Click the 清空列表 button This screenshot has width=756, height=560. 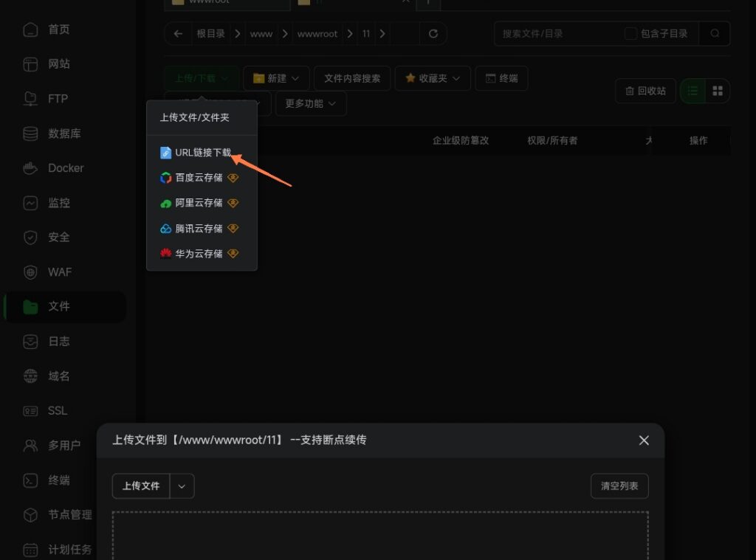tap(619, 485)
